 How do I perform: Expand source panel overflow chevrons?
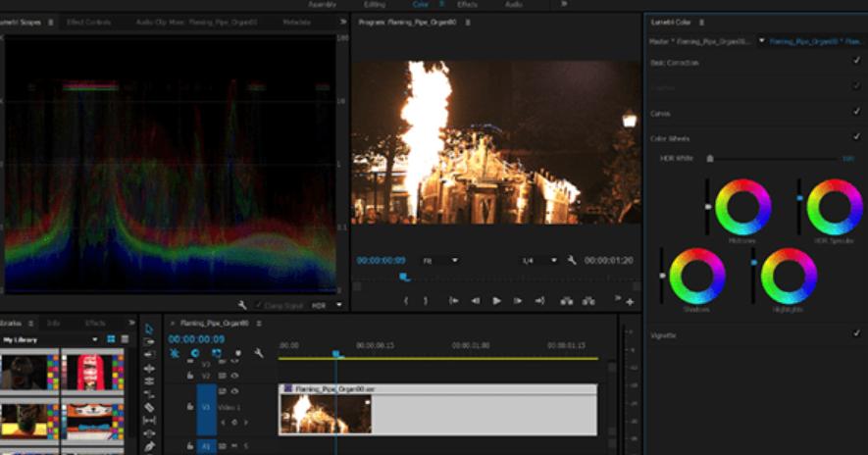pyautogui.click(x=342, y=23)
